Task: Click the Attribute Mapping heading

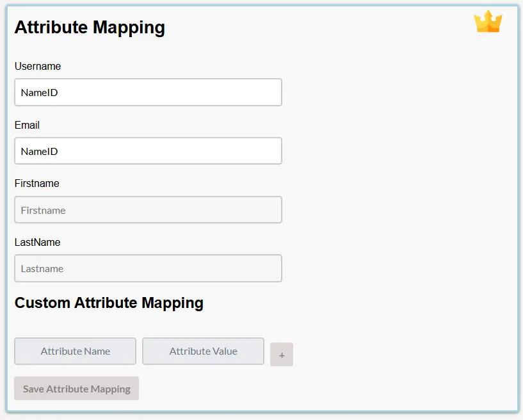Action: pyautogui.click(x=90, y=28)
